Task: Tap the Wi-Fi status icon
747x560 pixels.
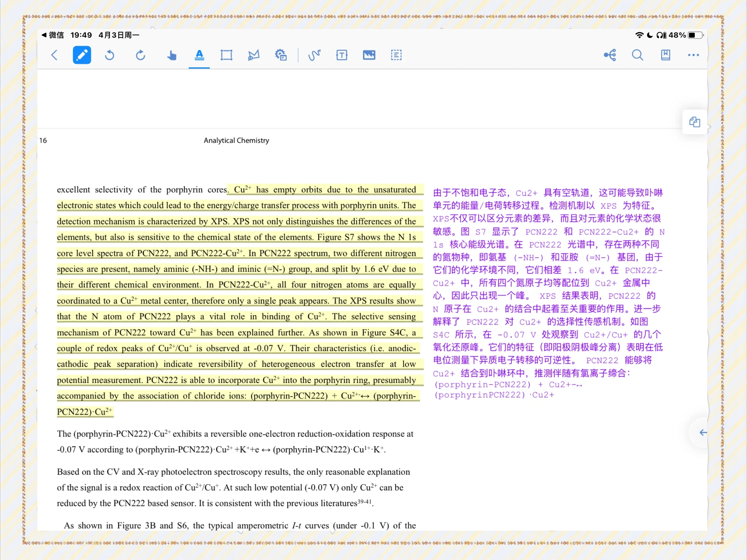Action: [639, 35]
